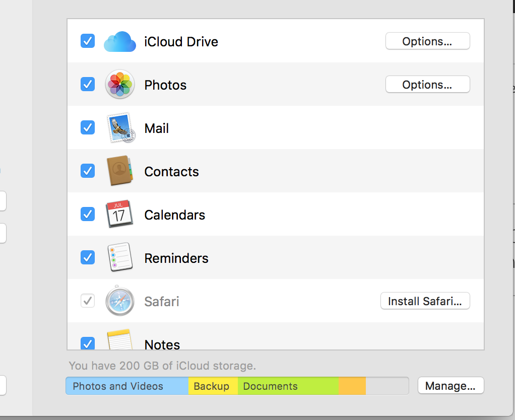The width and height of the screenshot is (515, 420).
Task: Uncheck the Calendars checkbox
Action: (x=87, y=215)
